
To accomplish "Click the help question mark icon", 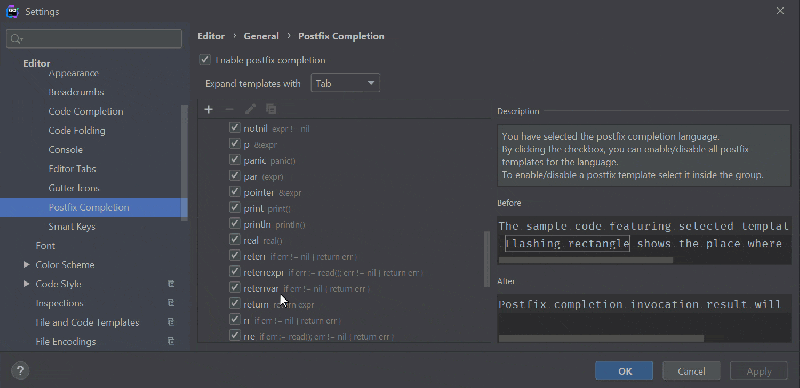I will [x=20, y=371].
